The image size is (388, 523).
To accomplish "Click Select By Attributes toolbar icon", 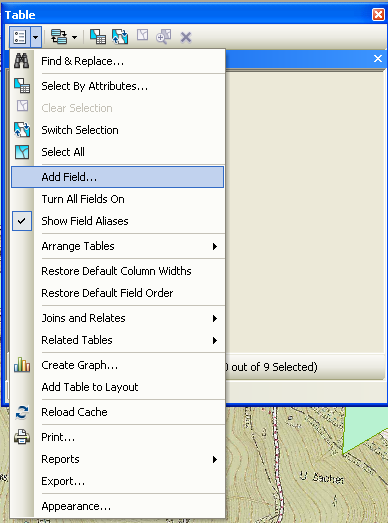I will tap(98, 37).
